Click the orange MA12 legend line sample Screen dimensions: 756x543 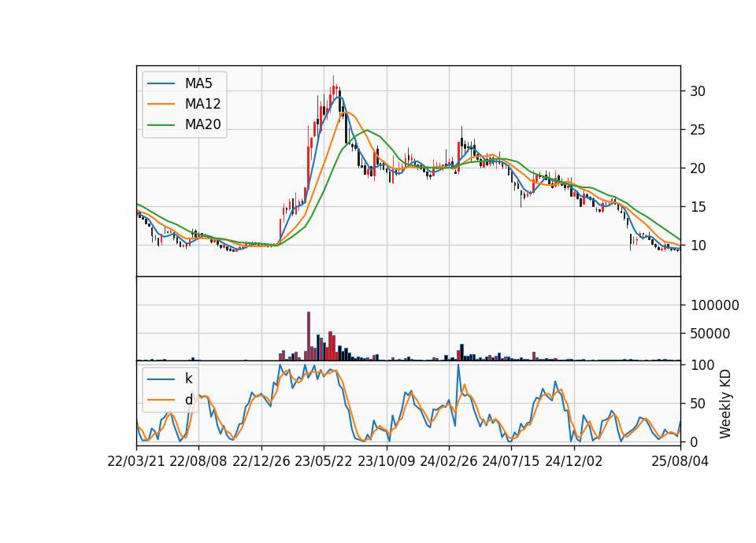tap(161, 104)
